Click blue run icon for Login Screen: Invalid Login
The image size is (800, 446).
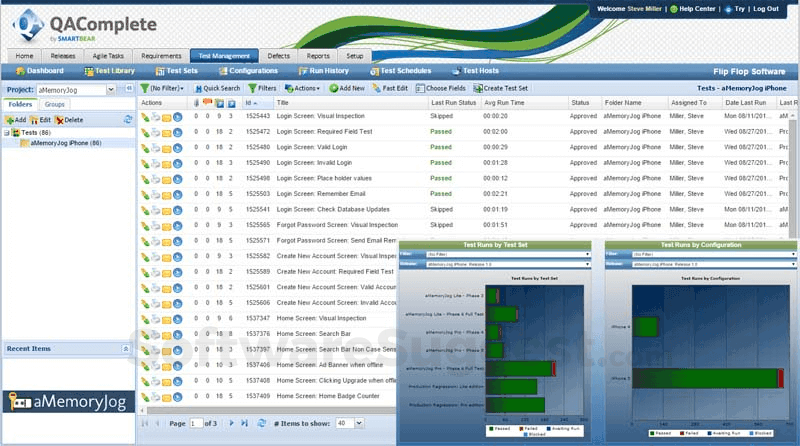click(178, 163)
